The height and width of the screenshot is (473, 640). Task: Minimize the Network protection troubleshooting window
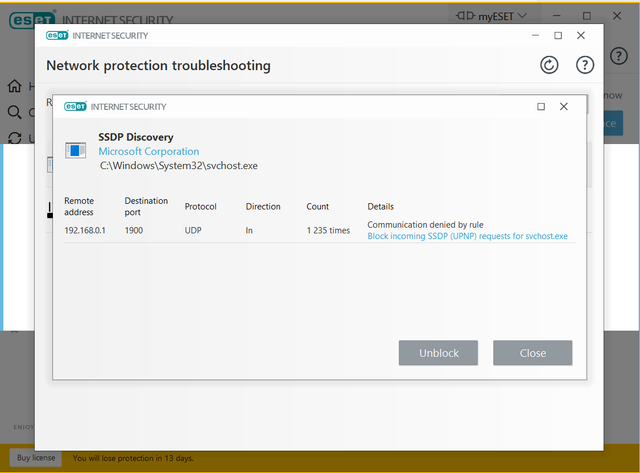[536, 36]
